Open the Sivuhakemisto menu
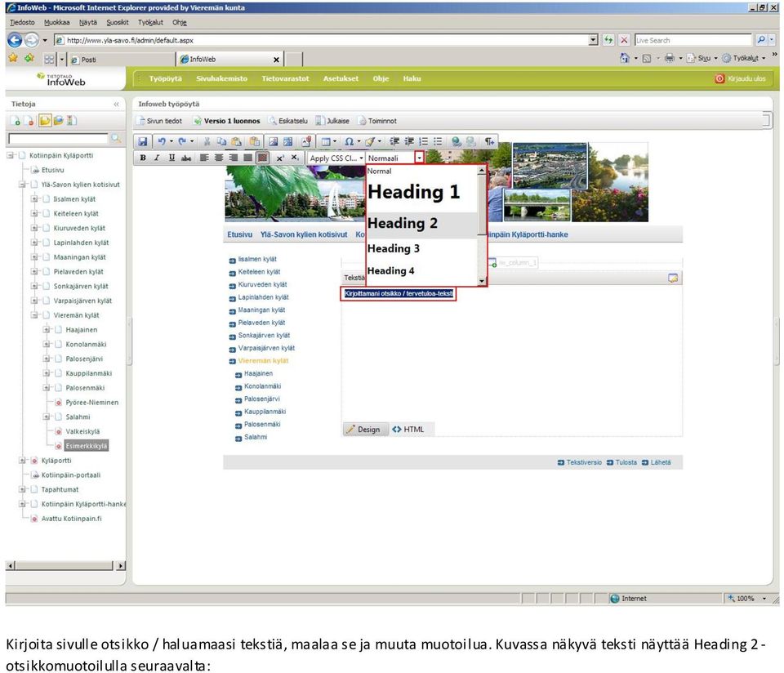 pyautogui.click(x=221, y=78)
